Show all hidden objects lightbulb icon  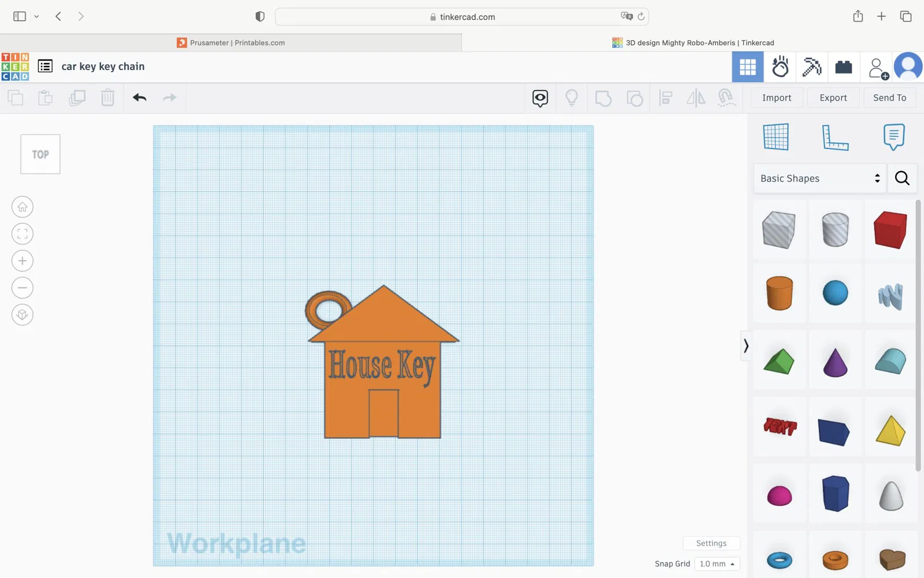[572, 98]
